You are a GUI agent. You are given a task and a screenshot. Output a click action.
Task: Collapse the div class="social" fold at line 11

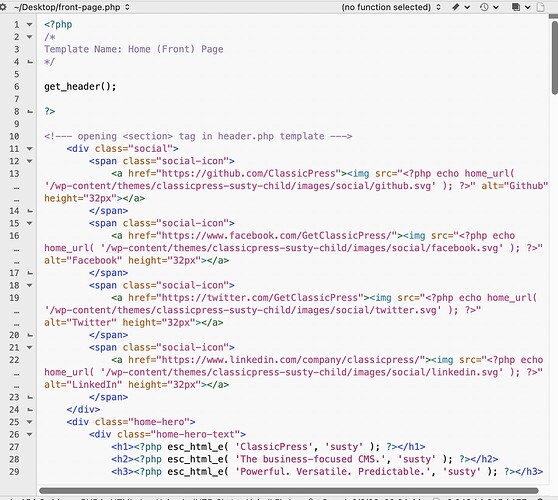coord(30,149)
